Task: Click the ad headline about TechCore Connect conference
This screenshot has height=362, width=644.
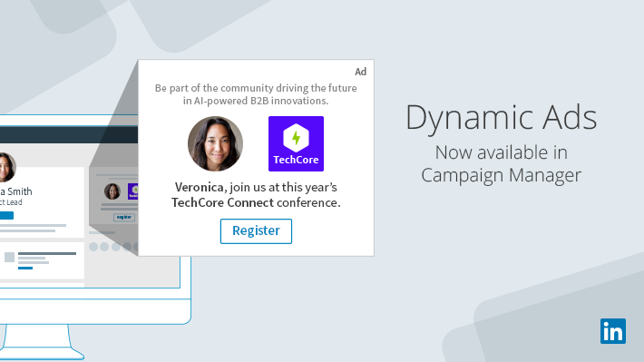Action: 256,195
